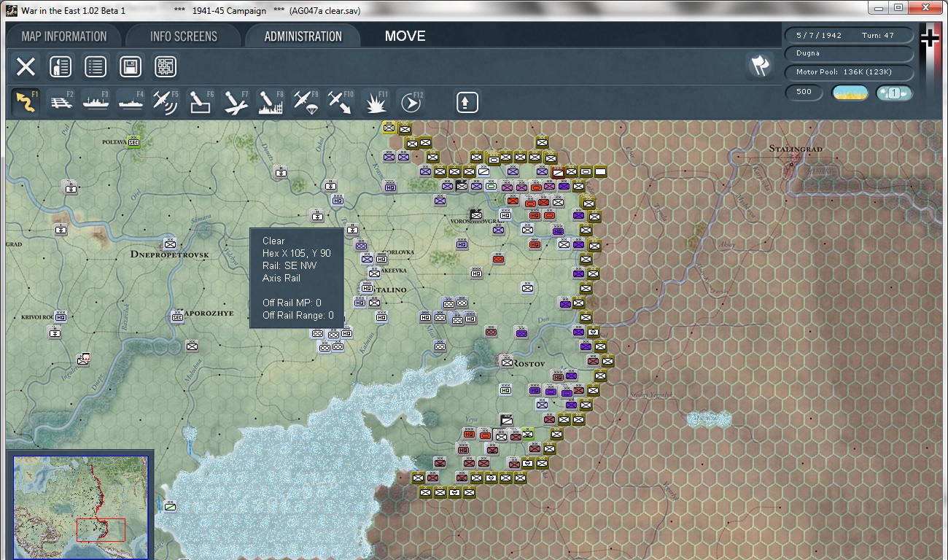Switch to the Map Information tab

64,36
